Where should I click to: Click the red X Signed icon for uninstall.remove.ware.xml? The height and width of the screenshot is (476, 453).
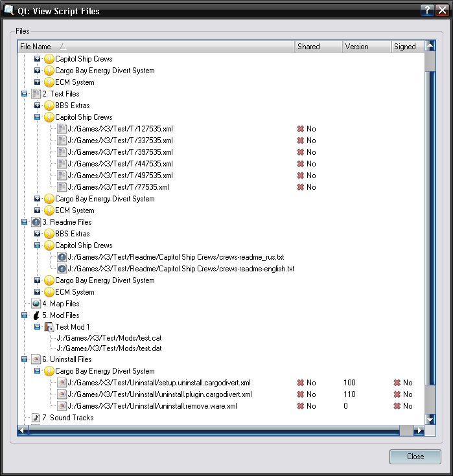[x=397, y=406]
